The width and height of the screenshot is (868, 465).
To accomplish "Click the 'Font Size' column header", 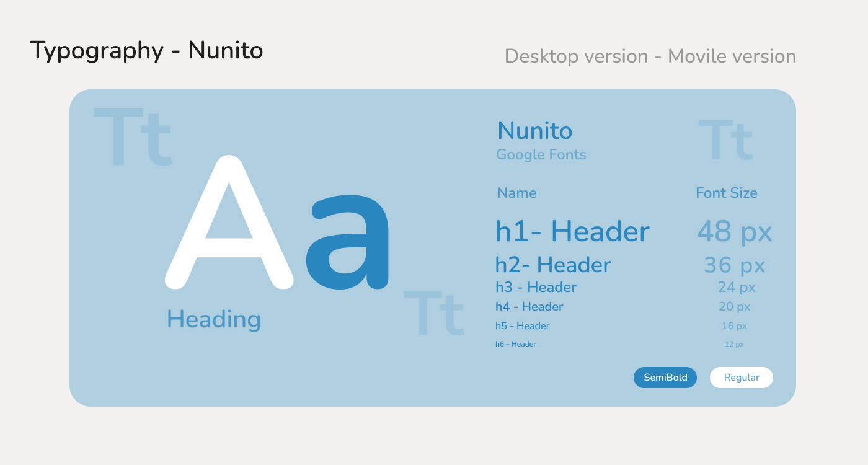I will coord(727,193).
